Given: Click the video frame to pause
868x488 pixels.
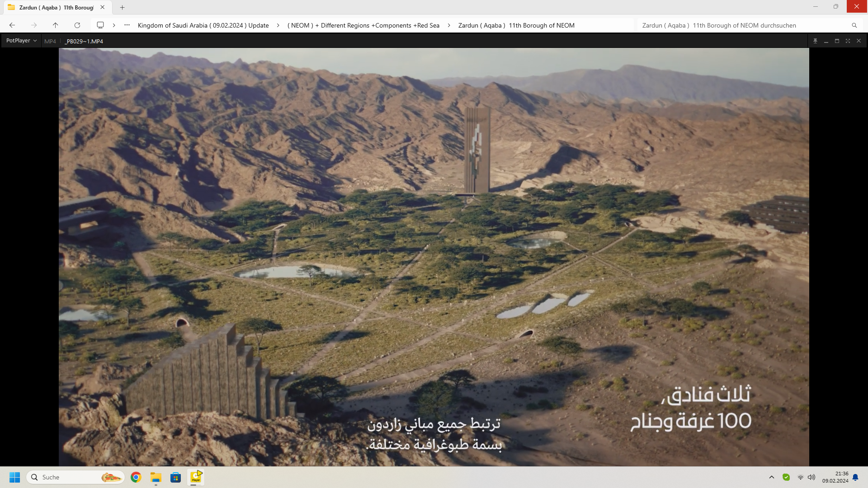Looking at the screenshot, I should click(x=434, y=257).
